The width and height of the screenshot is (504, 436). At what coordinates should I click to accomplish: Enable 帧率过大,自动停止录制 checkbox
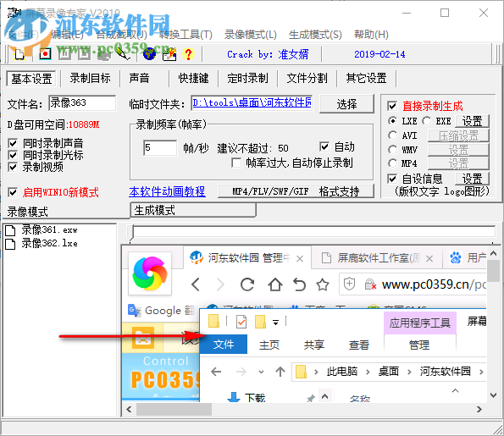click(236, 163)
